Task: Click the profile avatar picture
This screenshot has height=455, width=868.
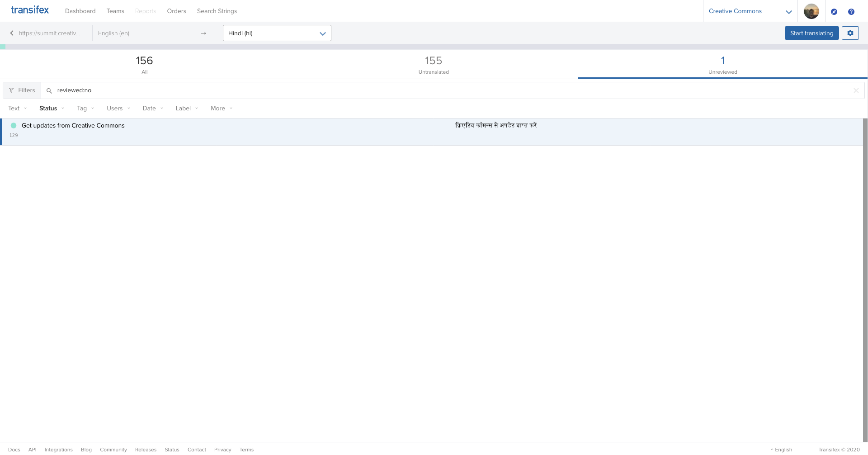Action: (811, 11)
